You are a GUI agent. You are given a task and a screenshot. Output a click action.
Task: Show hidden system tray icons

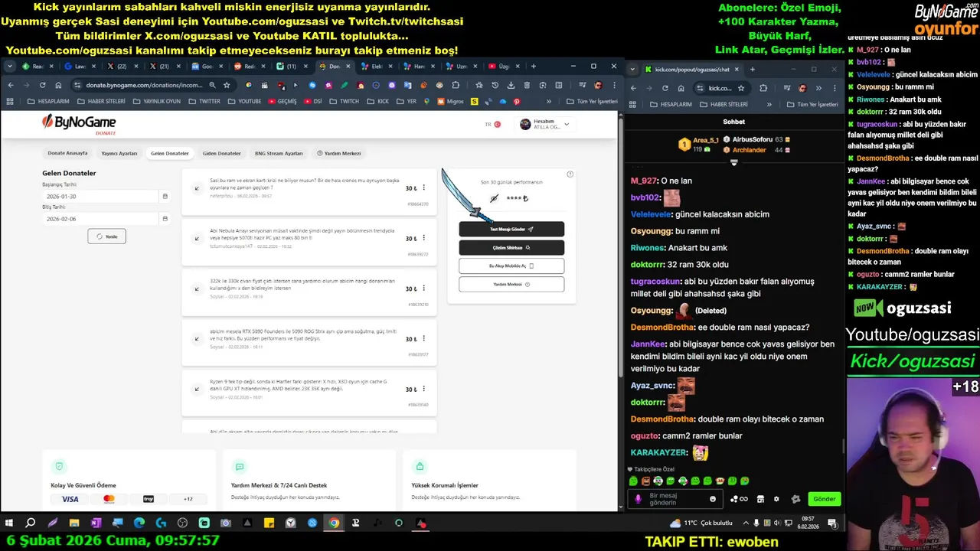tap(746, 523)
